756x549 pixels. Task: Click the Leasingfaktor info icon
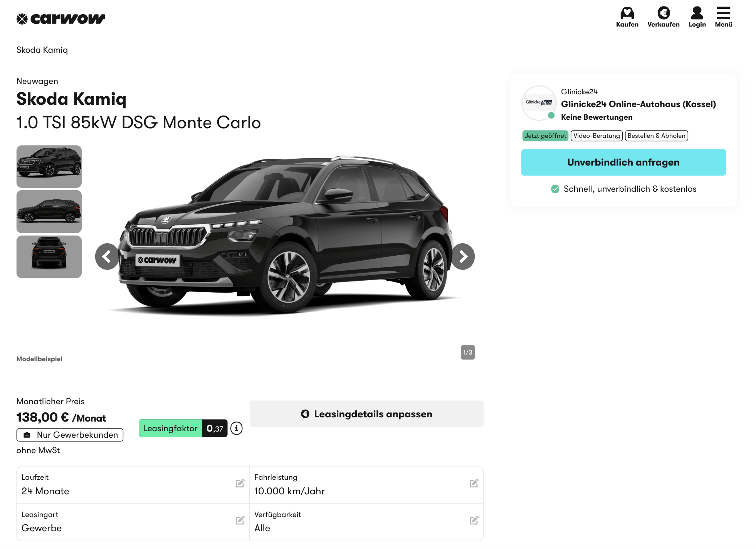click(x=236, y=428)
